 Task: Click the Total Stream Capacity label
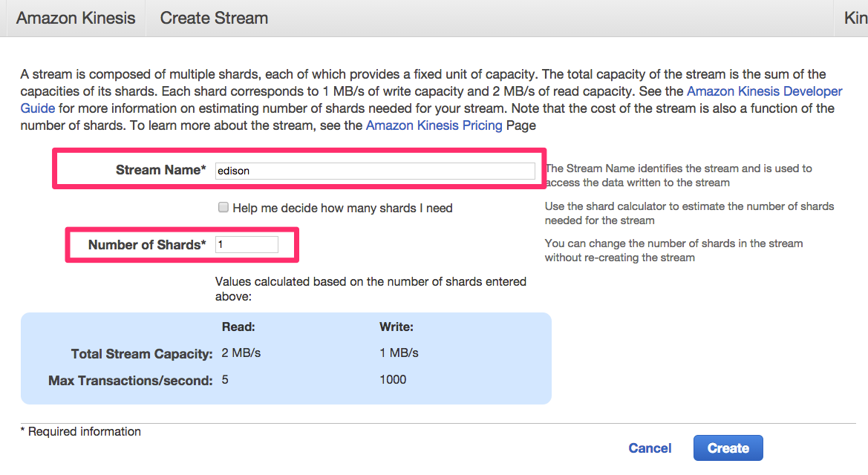point(142,354)
